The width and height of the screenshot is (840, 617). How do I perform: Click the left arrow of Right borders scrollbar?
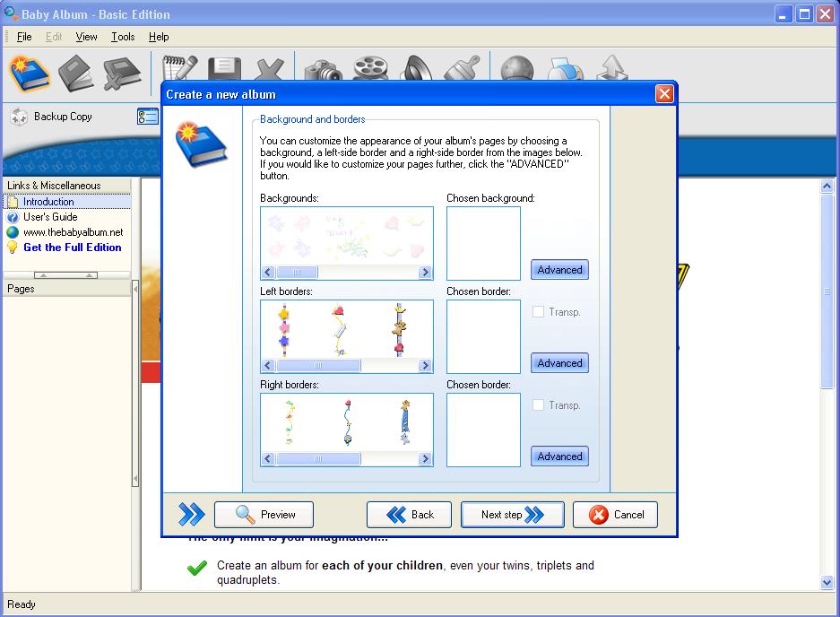(x=268, y=459)
